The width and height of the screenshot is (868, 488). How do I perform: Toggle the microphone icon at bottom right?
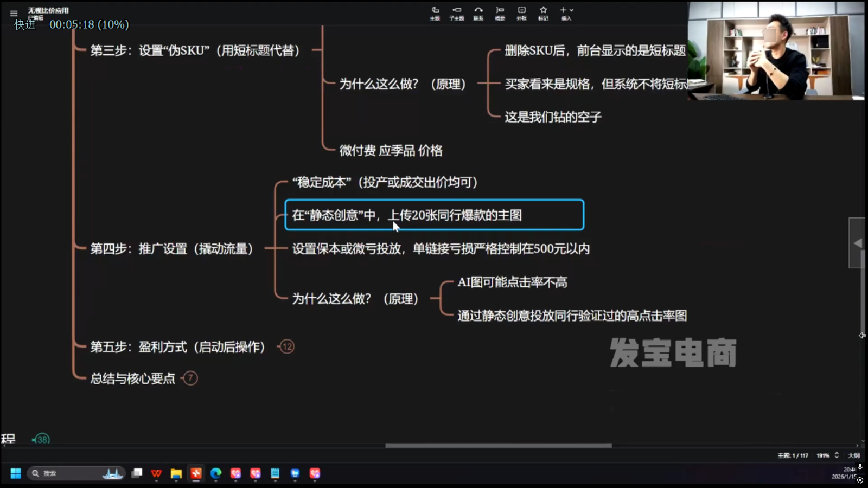860,467
